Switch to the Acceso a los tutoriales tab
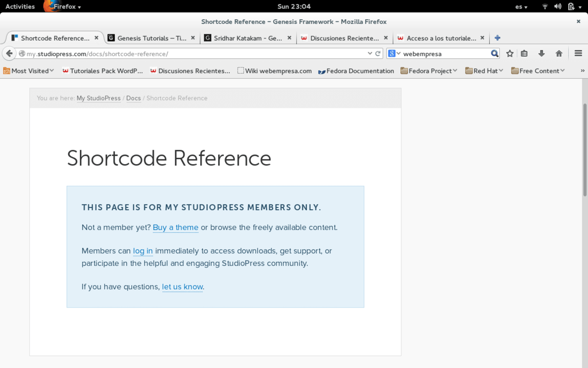Screen dimensions: 588x368 tap(441, 38)
